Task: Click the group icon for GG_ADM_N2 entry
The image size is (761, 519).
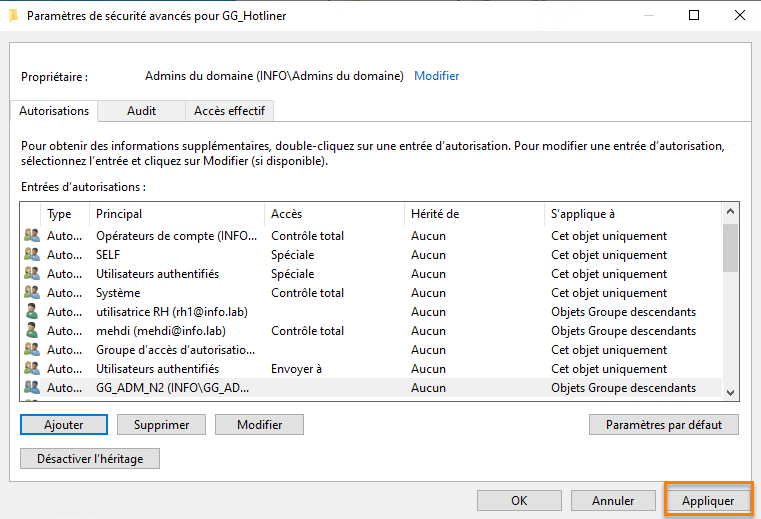Action: [x=32, y=388]
